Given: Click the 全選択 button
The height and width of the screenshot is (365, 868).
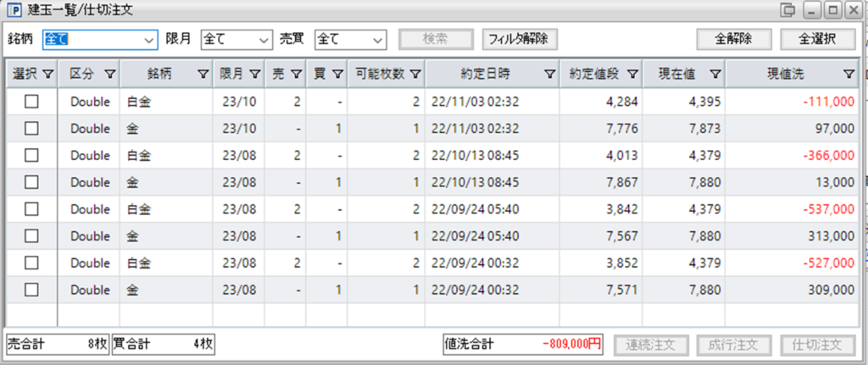Looking at the screenshot, I should click(818, 39).
